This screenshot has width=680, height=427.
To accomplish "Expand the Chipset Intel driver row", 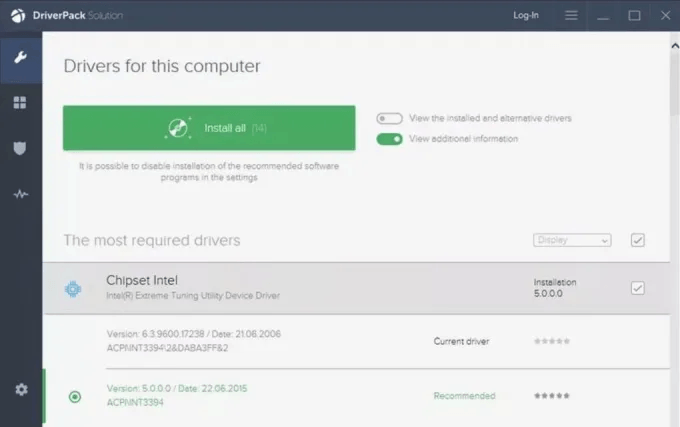I will (356, 288).
